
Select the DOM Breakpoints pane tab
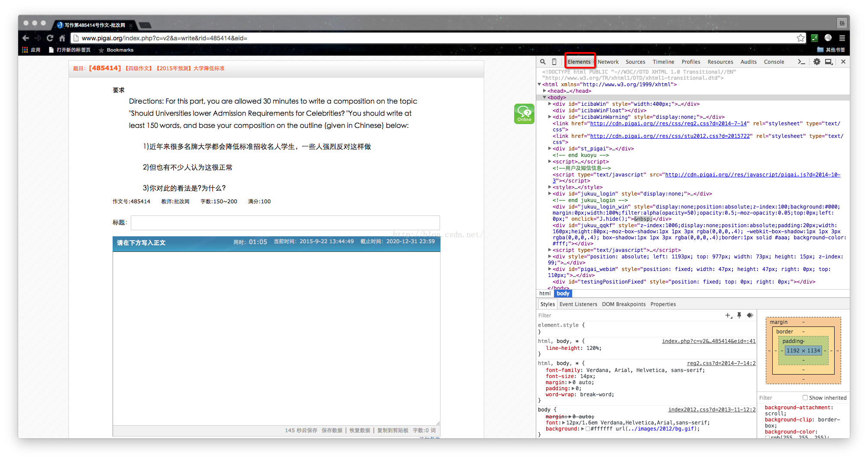tap(624, 304)
